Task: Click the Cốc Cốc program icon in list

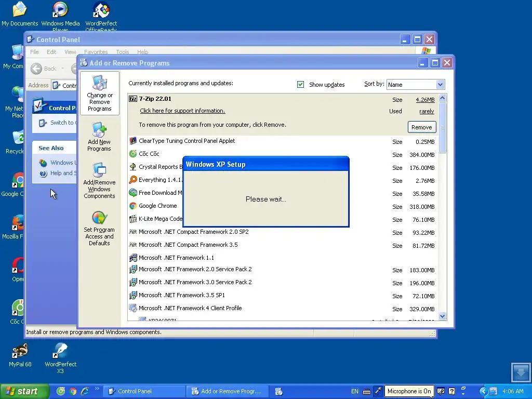Action: point(133,154)
